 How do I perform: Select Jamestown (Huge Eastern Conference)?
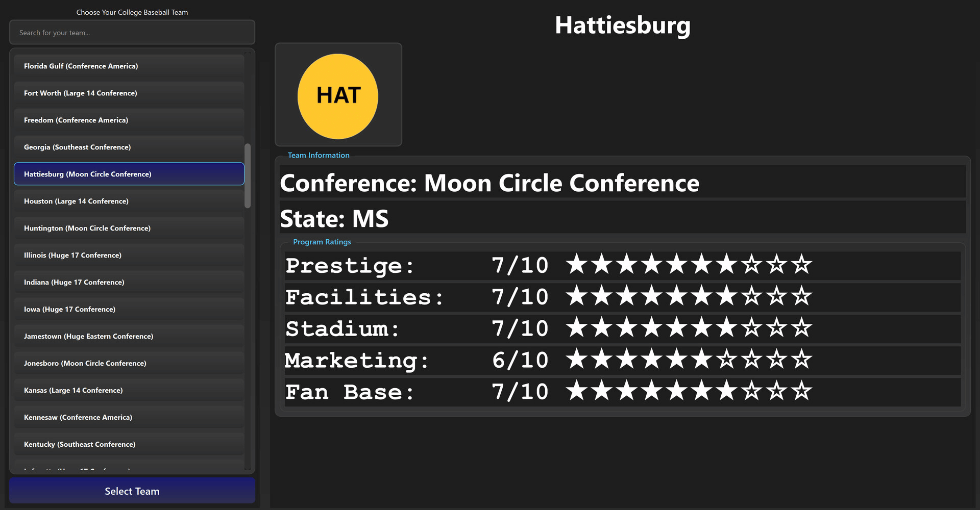(129, 337)
